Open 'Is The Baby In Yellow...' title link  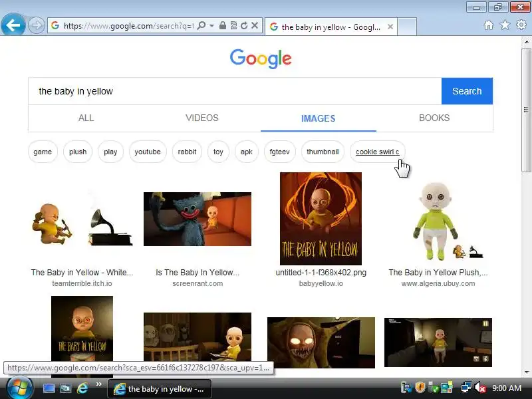pos(198,273)
